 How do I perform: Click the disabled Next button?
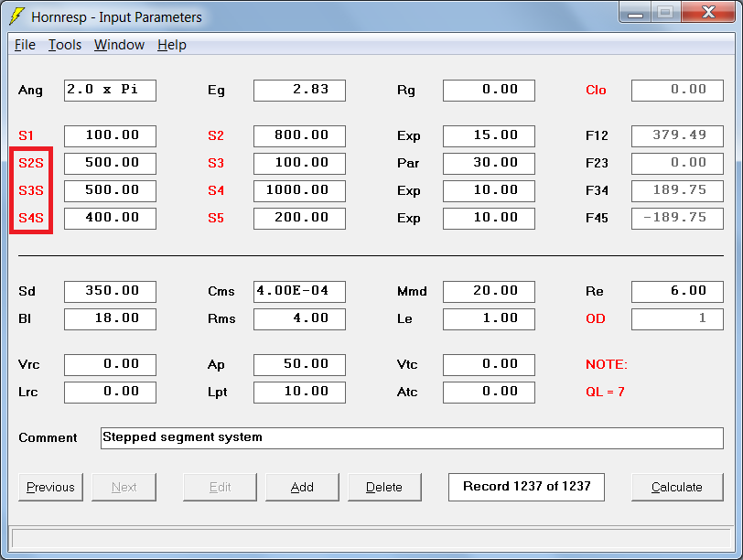click(x=124, y=487)
